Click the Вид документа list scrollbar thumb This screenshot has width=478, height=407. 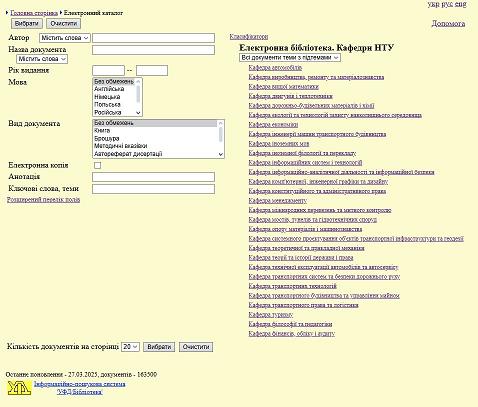[220, 134]
